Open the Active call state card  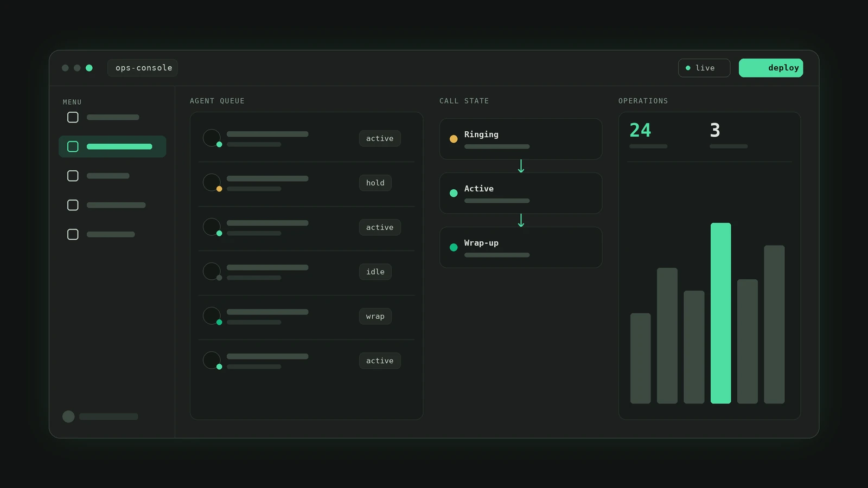pyautogui.click(x=521, y=193)
